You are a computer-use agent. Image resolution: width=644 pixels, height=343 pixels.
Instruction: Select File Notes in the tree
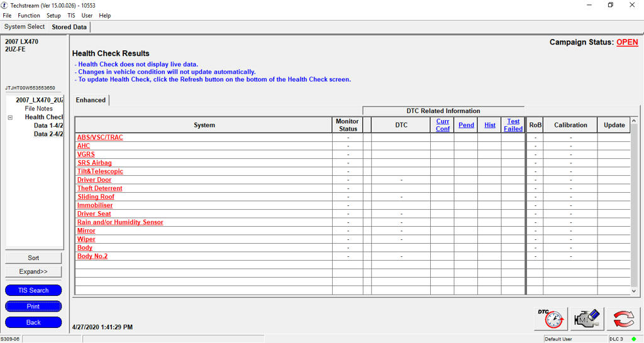38,109
